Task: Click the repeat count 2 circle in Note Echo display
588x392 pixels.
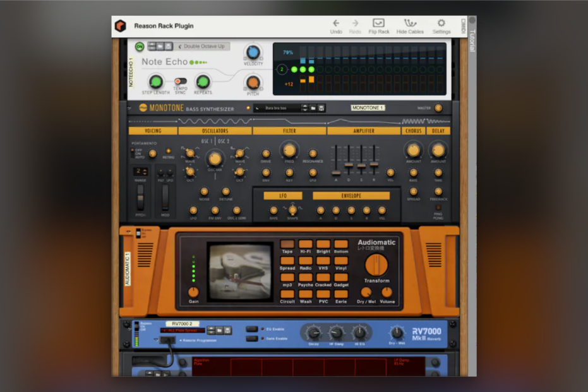Action: [282, 69]
